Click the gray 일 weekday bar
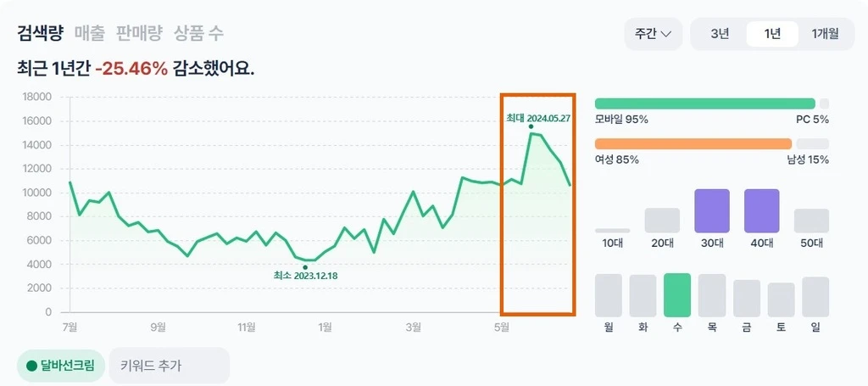Screen dimensions: 868x386 tap(815, 297)
